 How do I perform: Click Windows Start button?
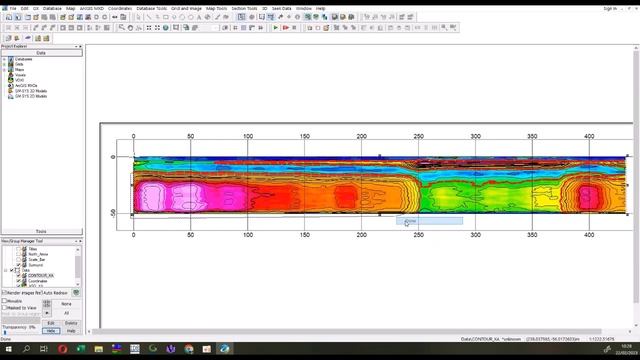pos(8,349)
